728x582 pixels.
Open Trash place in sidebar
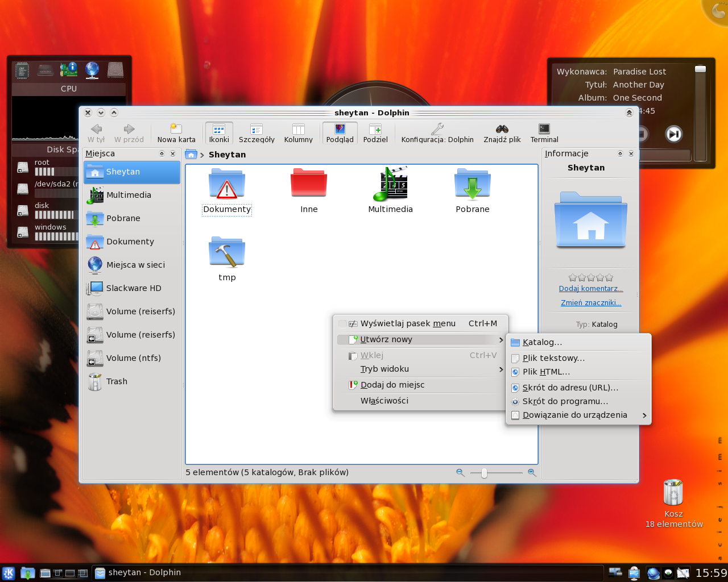132,381
